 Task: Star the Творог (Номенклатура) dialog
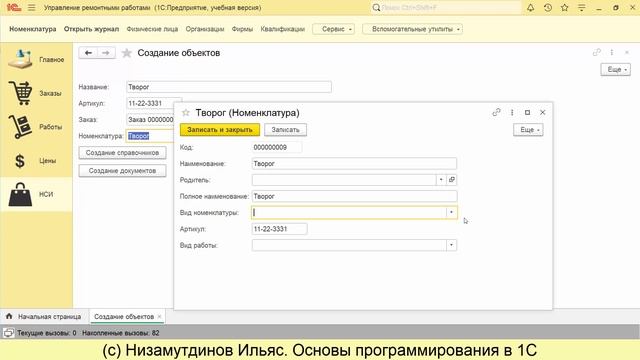point(186,113)
